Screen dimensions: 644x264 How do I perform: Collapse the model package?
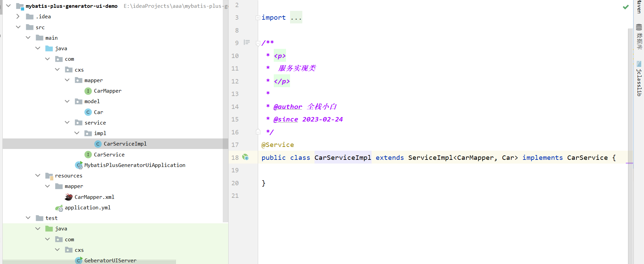[67, 101]
